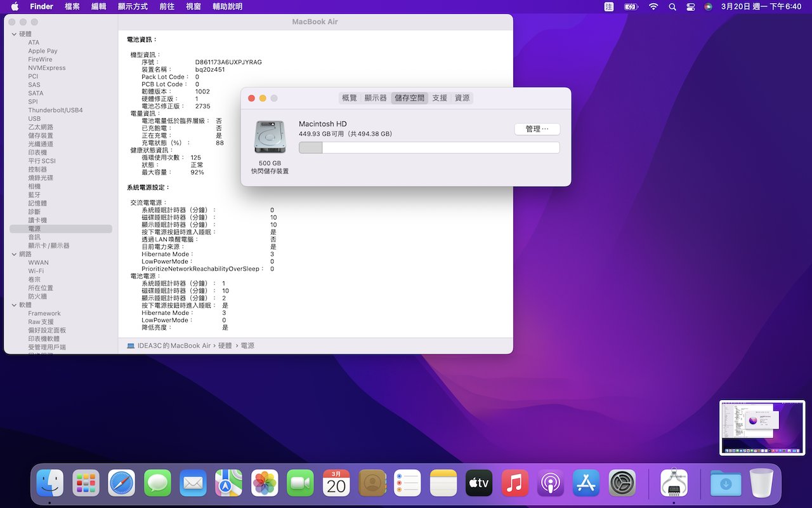The width and height of the screenshot is (812, 508).
Task: Open FaceTime in the Dock
Action: click(x=300, y=483)
